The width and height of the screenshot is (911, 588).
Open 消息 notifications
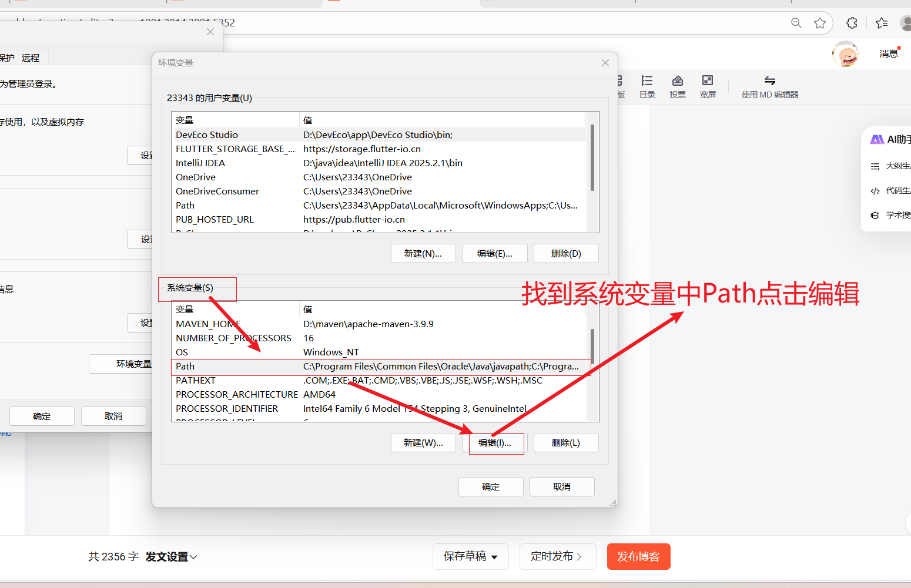(889, 53)
